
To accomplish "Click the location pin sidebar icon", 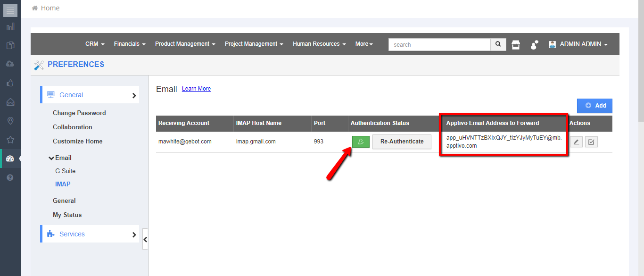I will [x=10, y=121].
